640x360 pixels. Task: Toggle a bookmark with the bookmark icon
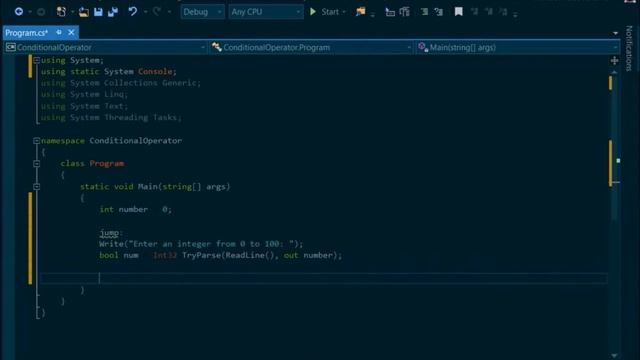click(x=459, y=12)
